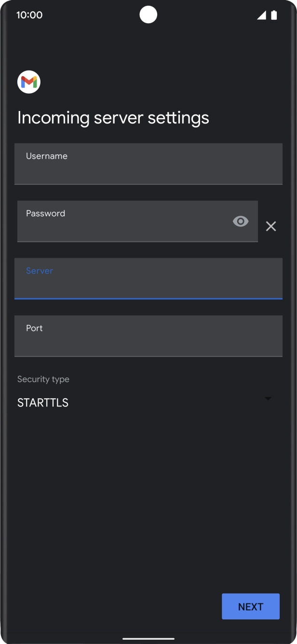Click the Username input field
Viewport: 297px width, 644px height.
coord(148,164)
